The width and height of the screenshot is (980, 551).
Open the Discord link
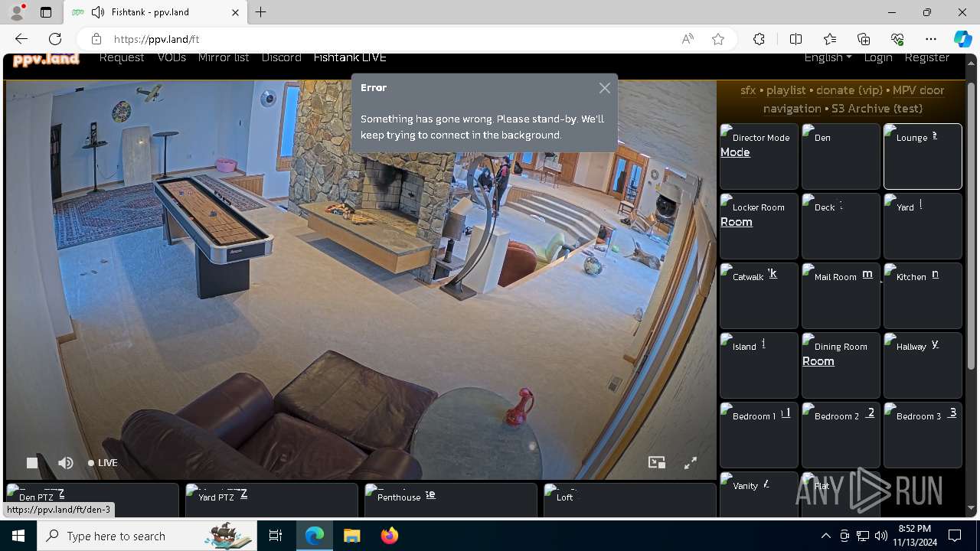point(281,57)
